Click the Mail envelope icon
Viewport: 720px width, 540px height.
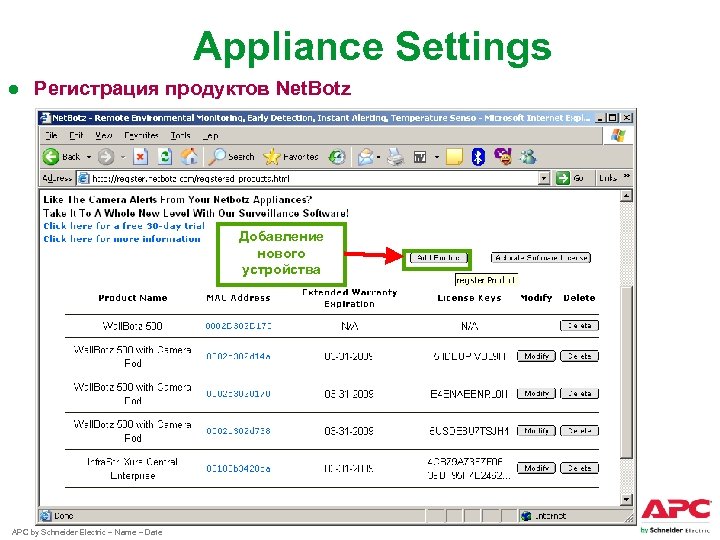point(366,157)
